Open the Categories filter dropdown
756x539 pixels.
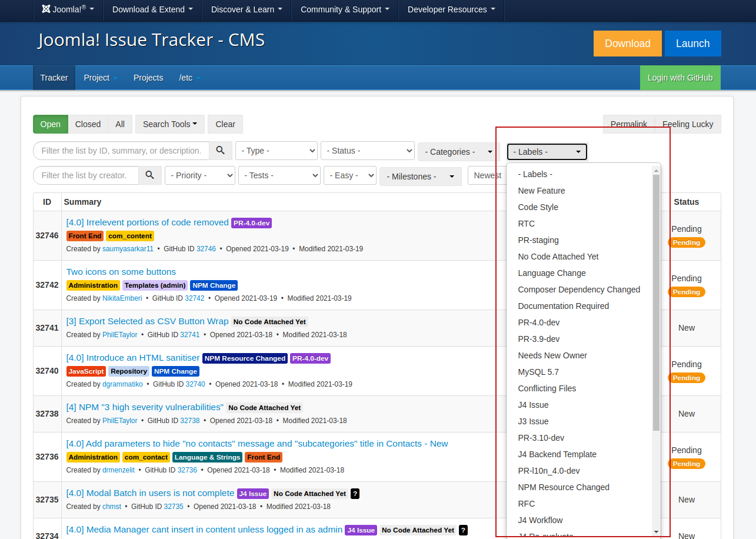pos(458,152)
